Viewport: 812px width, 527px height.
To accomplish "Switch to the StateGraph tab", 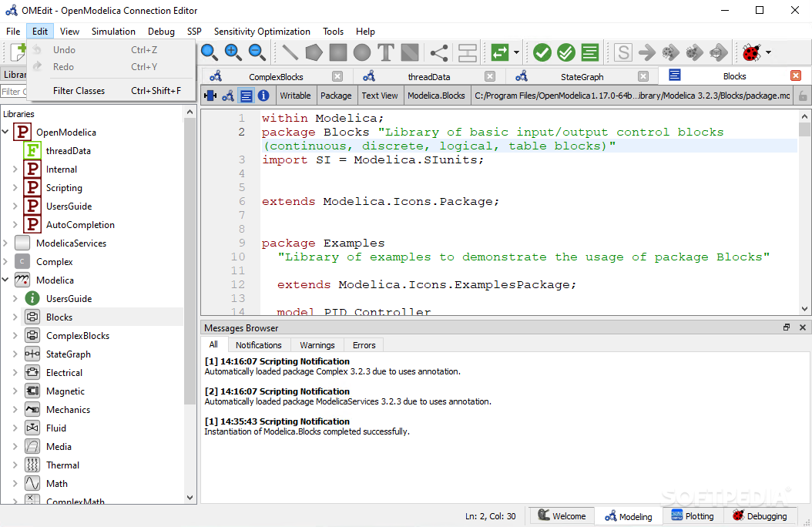I will tap(582, 76).
